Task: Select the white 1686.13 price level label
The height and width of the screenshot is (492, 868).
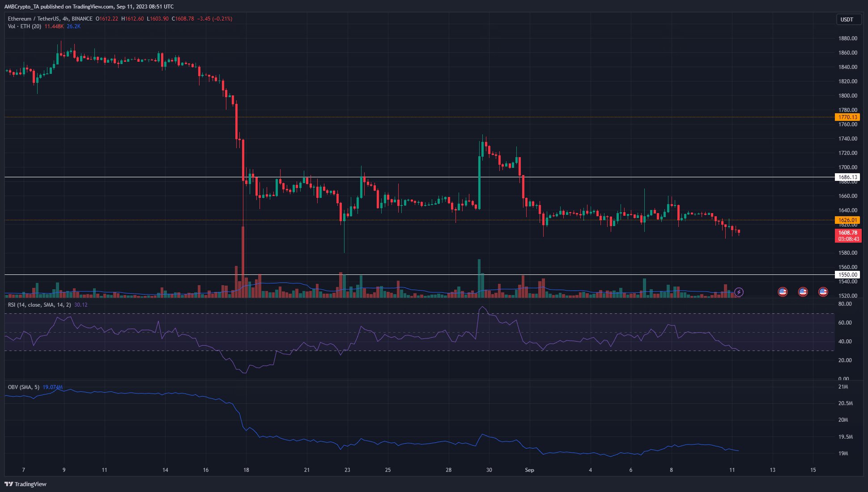Action: coord(847,177)
